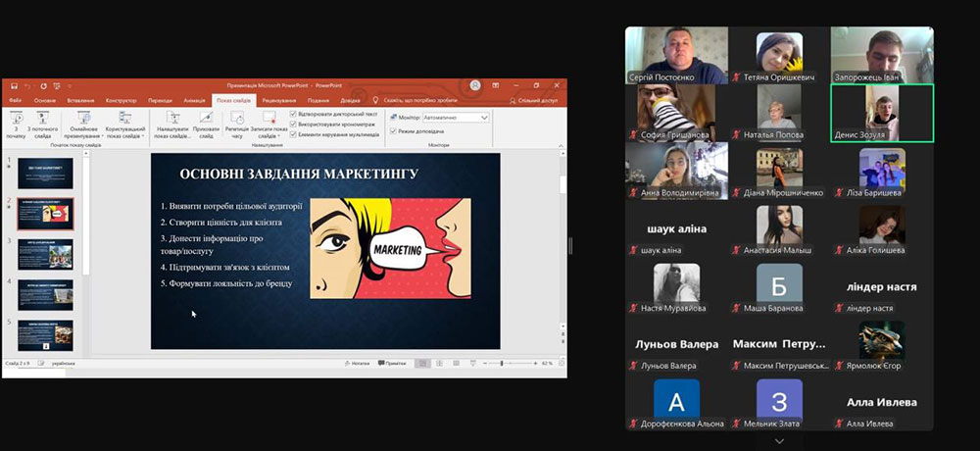Open 'Примітки' comments from the status bar
Image resolution: width=980 pixels, height=451 pixels.
pyautogui.click(x=391, y=363)
